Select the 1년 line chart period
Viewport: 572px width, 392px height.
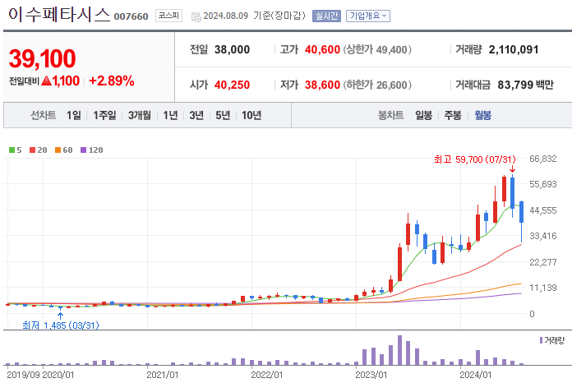tap(170, 116)
